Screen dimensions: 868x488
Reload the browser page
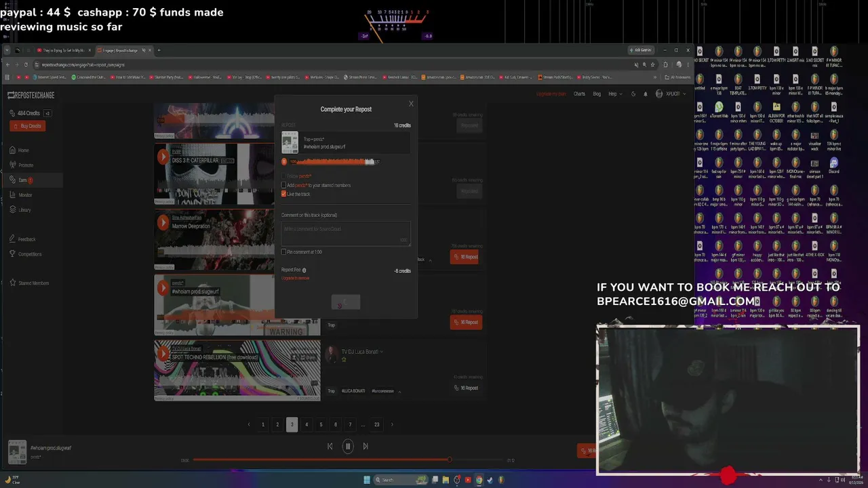click(26, 65)
